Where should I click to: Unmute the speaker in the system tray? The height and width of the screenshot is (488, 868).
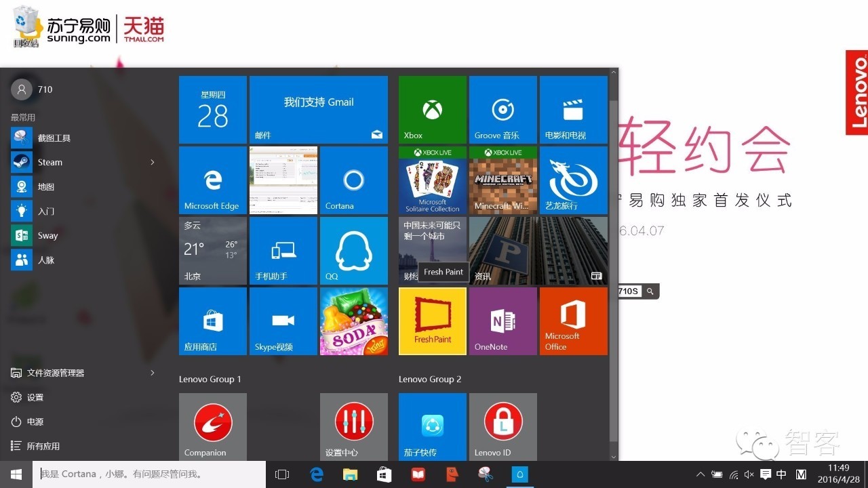pyautogui.click(x=749, y=474)
